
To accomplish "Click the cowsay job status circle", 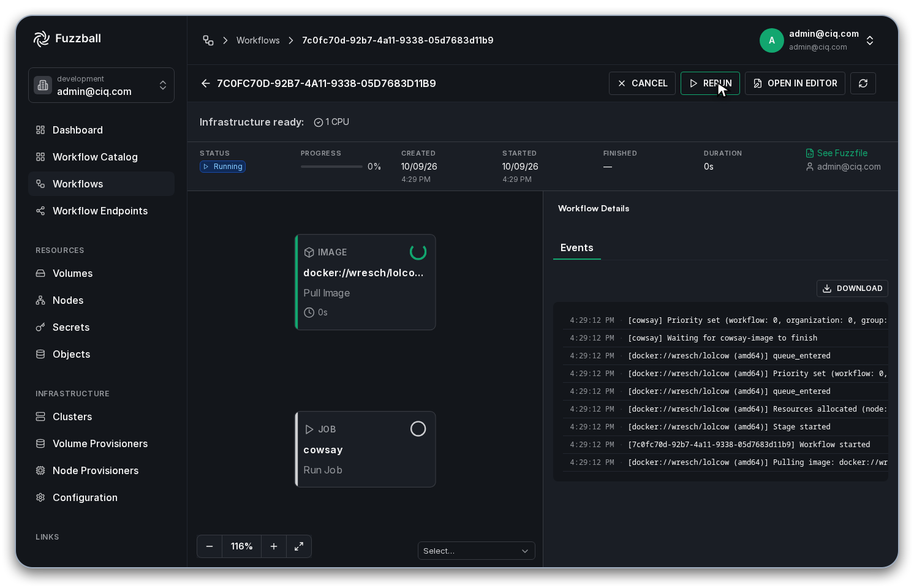I will pyautogui.click(x=418, y=429).
